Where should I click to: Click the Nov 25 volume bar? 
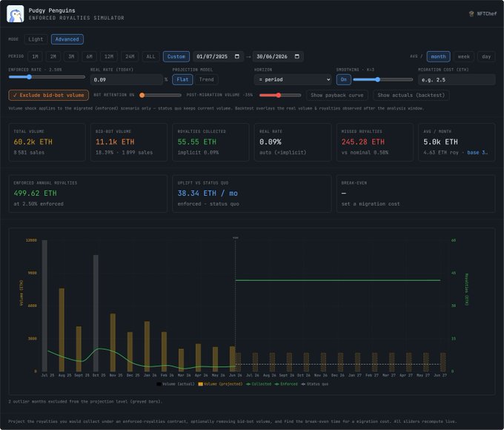tap(113, 343)
